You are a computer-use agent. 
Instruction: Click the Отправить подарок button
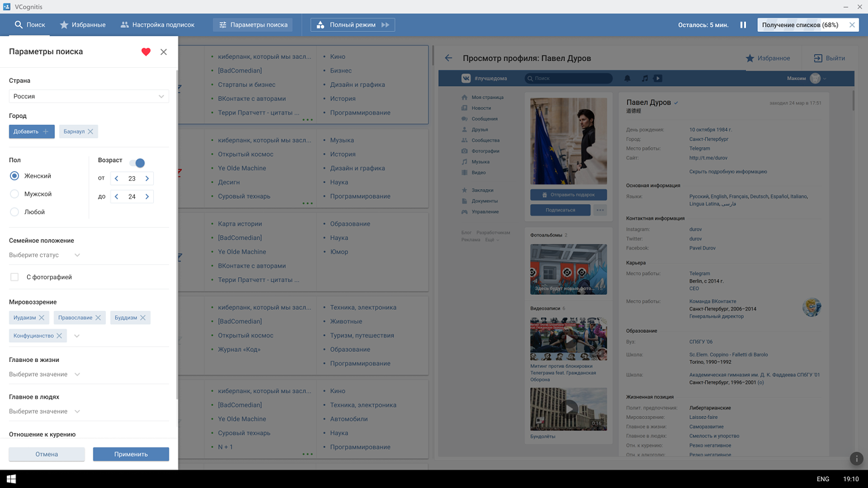pyautogui.click(x=568, y=195)
